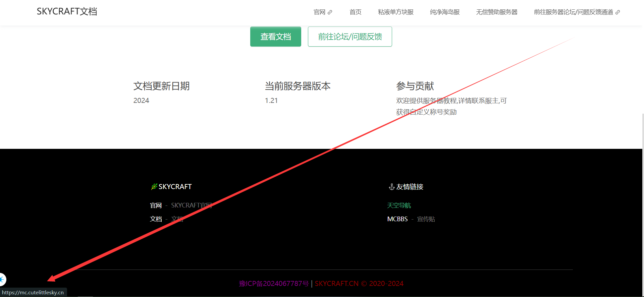Open 前往服务器论坛/问题反馈通道 nav link
Screen dimensions: 644x297
(x=577, y=12)
